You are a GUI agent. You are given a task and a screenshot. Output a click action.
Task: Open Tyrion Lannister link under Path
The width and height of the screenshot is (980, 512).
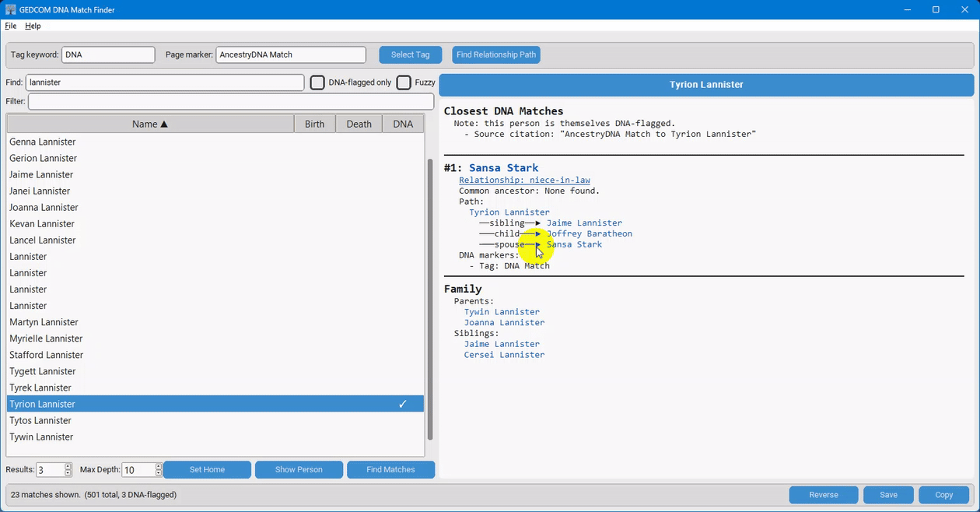(509, 212)
